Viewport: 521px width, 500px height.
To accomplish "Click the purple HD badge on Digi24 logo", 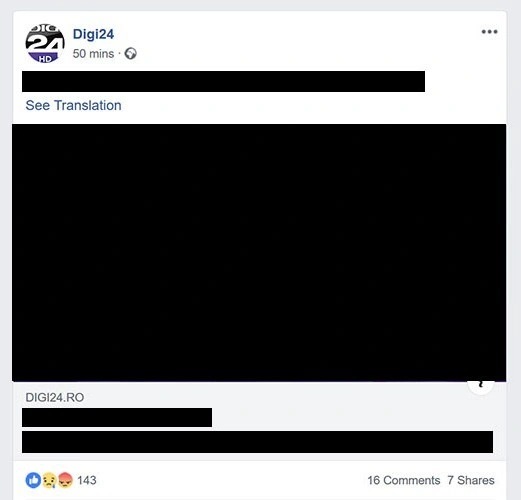I will coord(45,59).
